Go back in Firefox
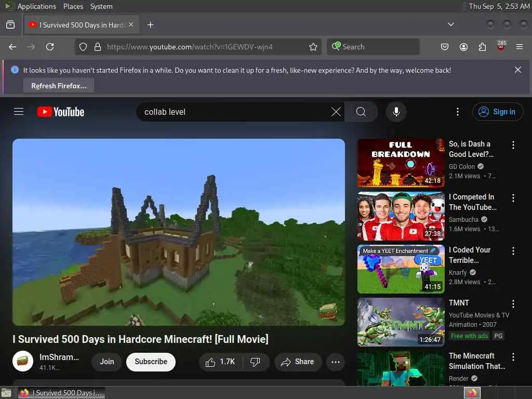This screenshot has width=532, height=399. pyautogui.click(x=12, y=47)
